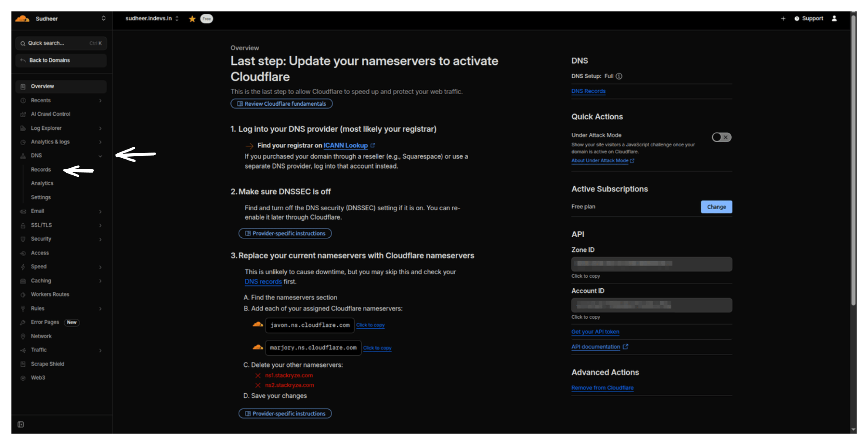Viewport: 868px width, 445px height.
Task: Click the DNS network icon in sidebar
Action: click(x=23, y=156)
